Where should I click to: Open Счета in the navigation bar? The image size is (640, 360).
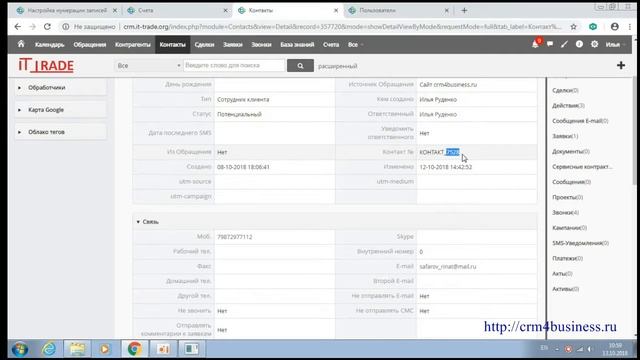331,44
